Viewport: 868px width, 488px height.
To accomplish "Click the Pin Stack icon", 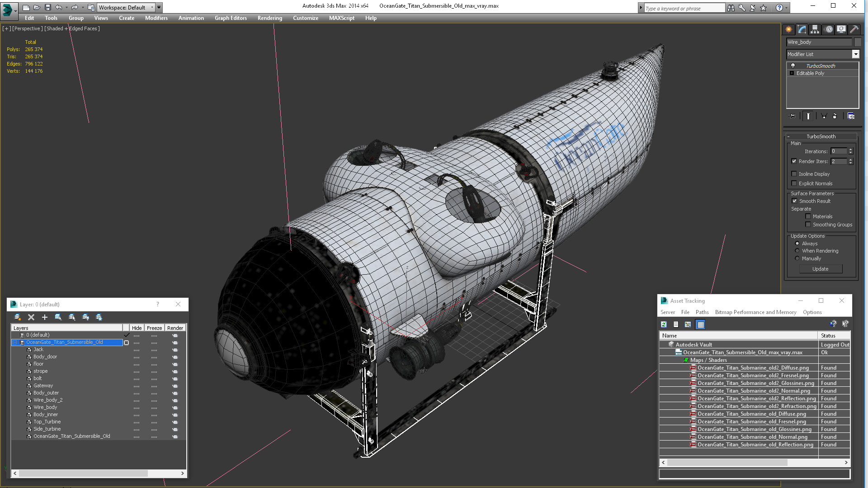I will coord(792,116).
